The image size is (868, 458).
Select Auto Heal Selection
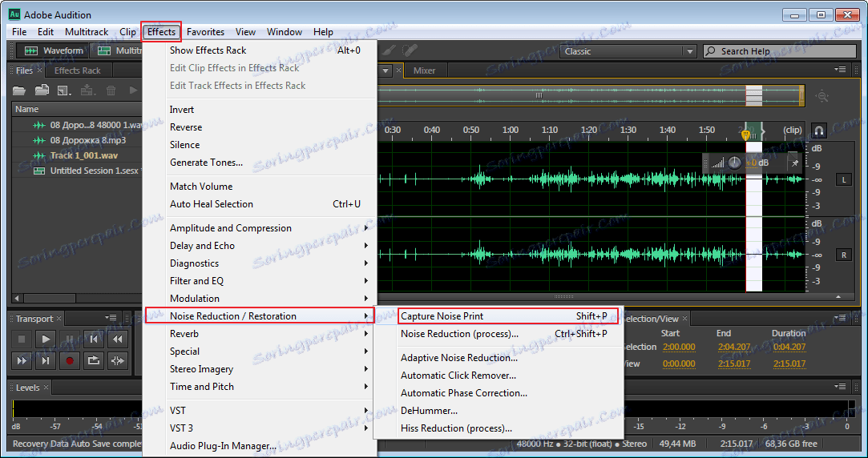click(x=260, y=204)
